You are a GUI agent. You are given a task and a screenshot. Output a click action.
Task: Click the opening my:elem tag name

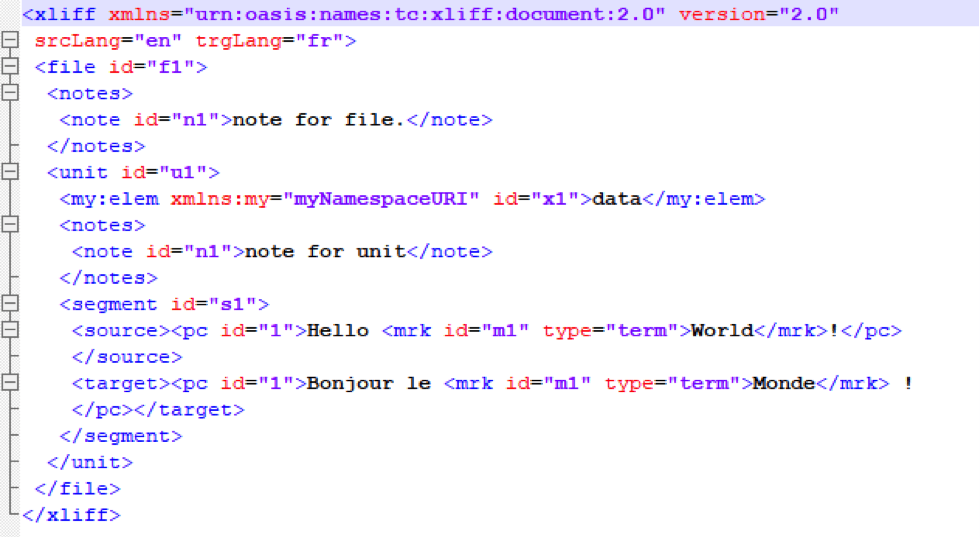(x=109, y=199)
